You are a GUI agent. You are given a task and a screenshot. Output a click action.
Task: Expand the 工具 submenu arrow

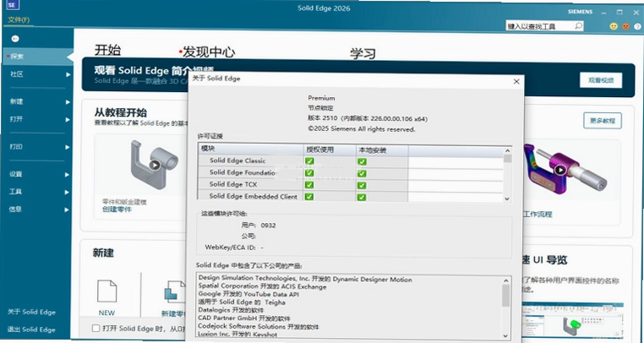pos(67,193)
